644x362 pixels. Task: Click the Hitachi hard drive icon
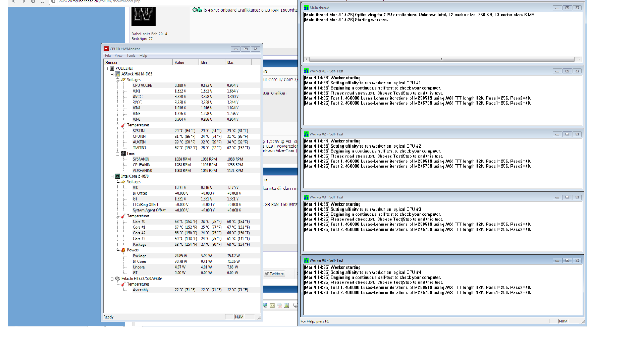pos(118,279)
